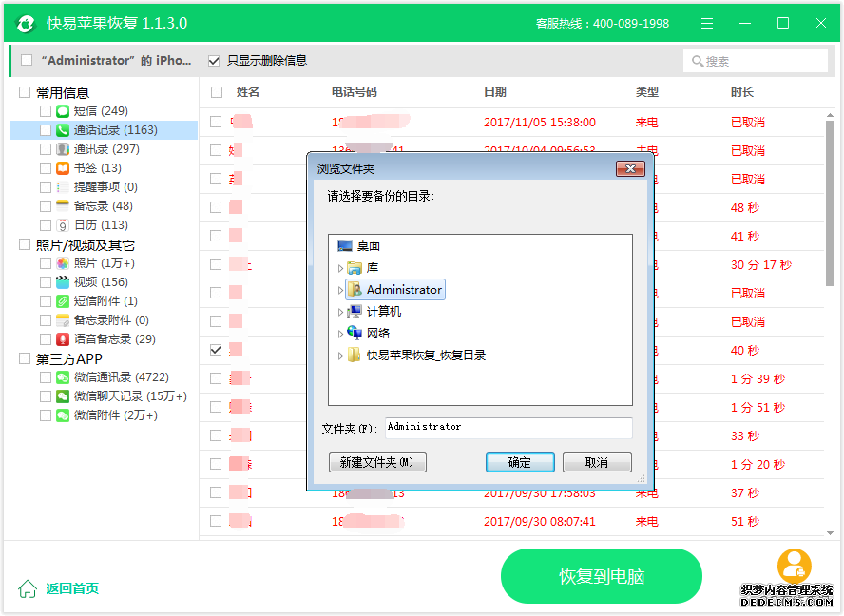Click the 库 library folder icon
The height and width of the screenshot is (616, 844).
coord(355,268)
